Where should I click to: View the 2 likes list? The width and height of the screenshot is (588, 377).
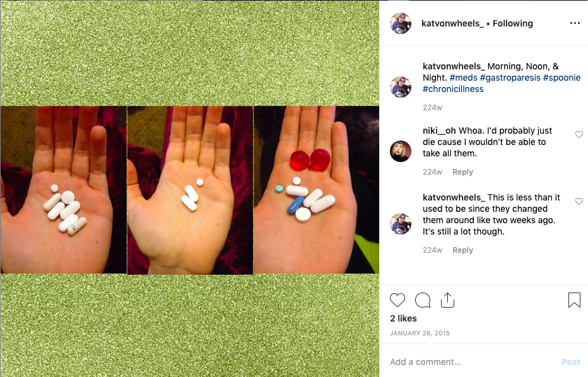click(403, 318)
